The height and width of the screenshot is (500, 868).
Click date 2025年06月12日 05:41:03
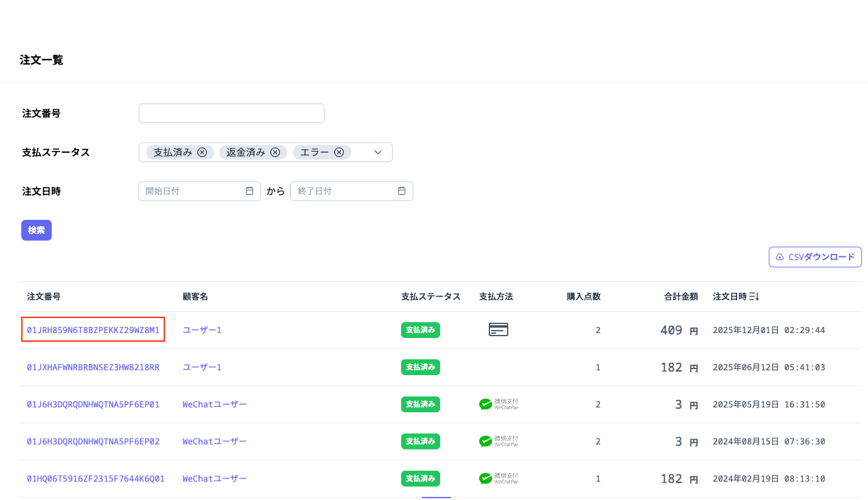click(x=769, y=367)
